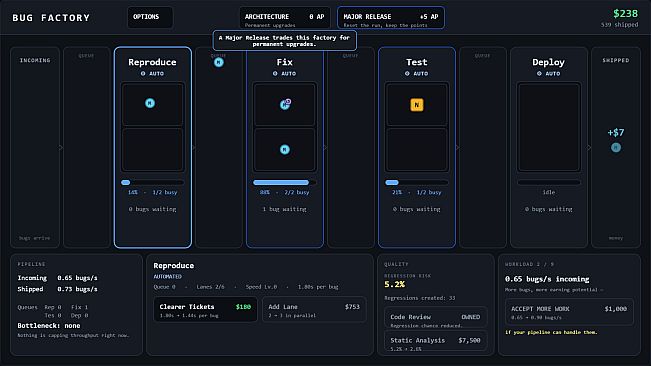Click the empty lane area of the Deploy station
Image resolution: width=651 pixels, height=366 pixels.
coord(548,127)
